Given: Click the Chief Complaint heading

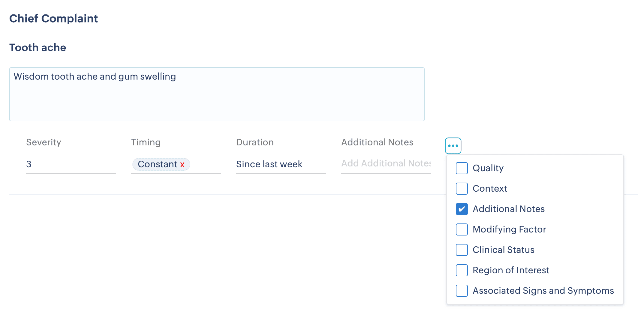Looking at the screenshot, I should tap(53, 19).
